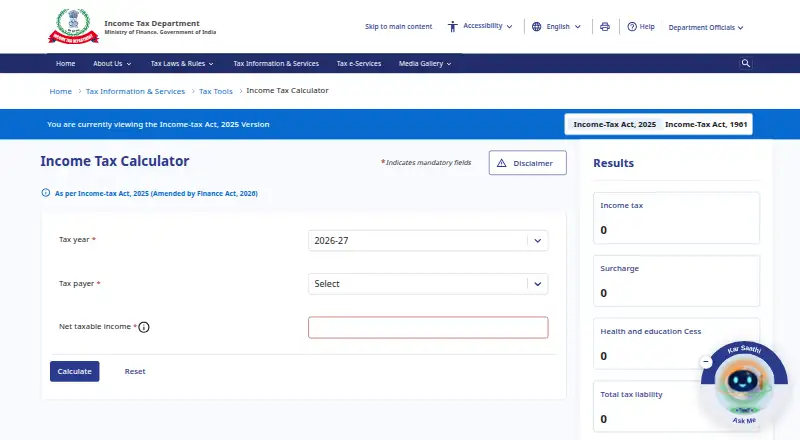
Task: Click the 'Surcharge' result card
Action: 676,281
